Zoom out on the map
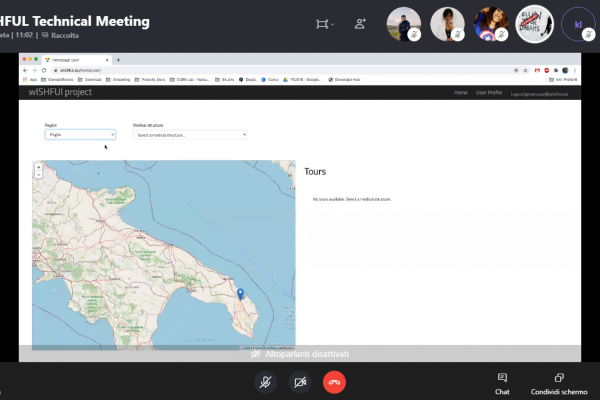Viewport: 600px width, 400px height. coord(38,175)
